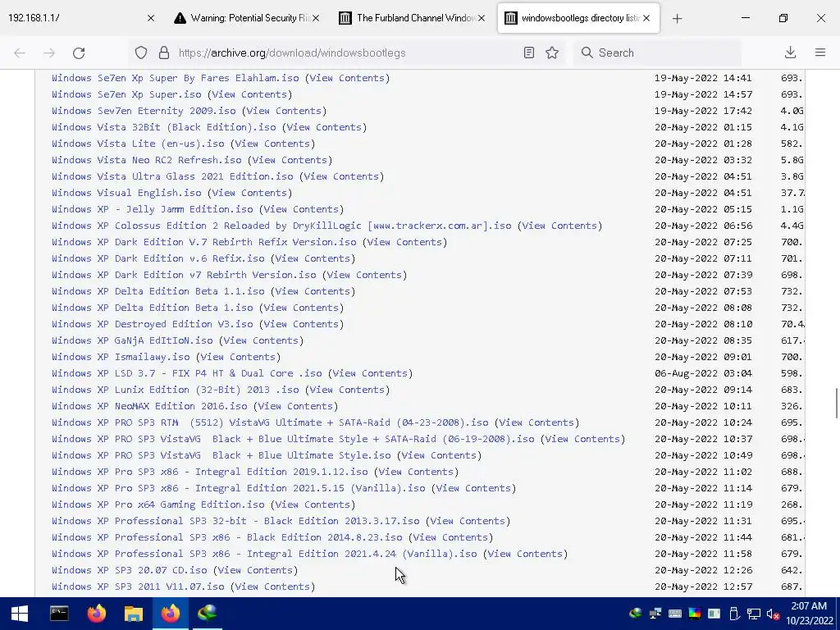840x630 pixels.
Task: Open the network status tray icon
Action: [754, 614]
